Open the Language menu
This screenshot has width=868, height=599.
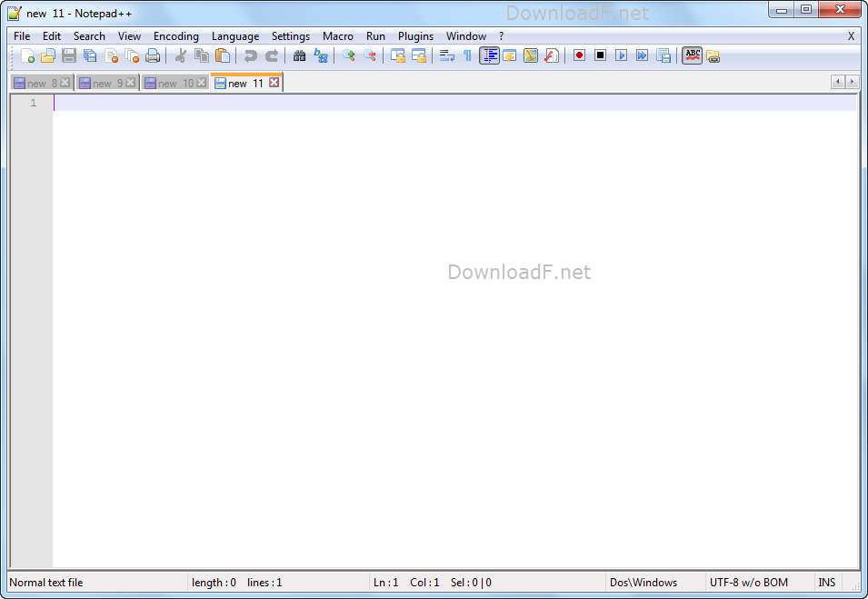pyautogui.click(x=235, y=36)
